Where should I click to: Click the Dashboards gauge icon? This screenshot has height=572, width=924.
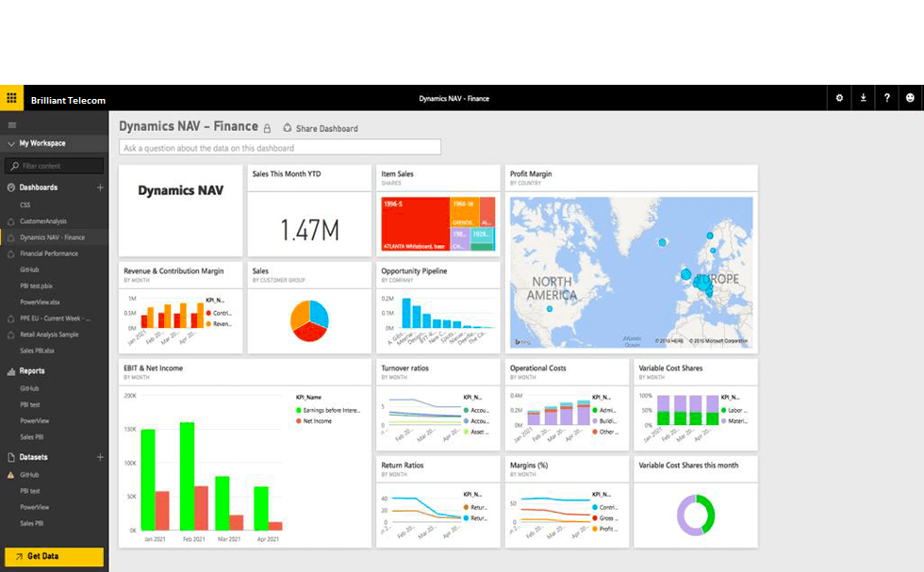coord(10,188)
